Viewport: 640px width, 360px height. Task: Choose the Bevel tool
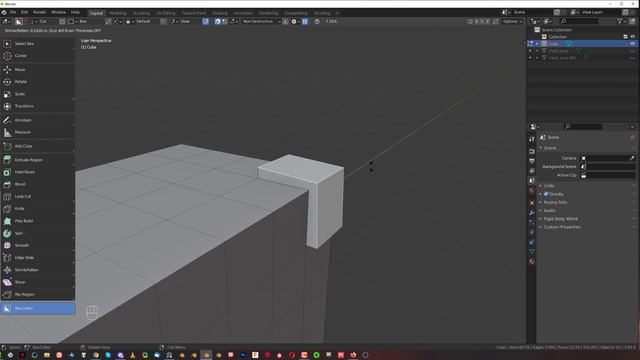click(38, 184)
